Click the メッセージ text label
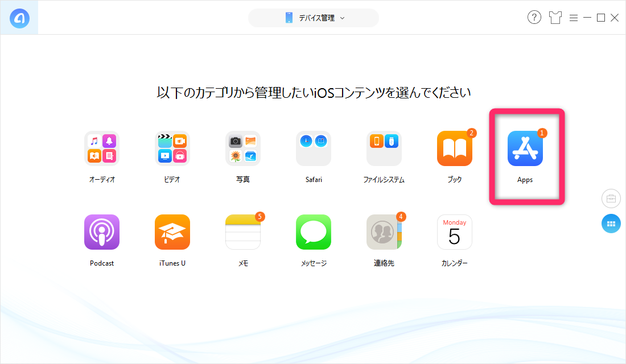 (314, 263)
